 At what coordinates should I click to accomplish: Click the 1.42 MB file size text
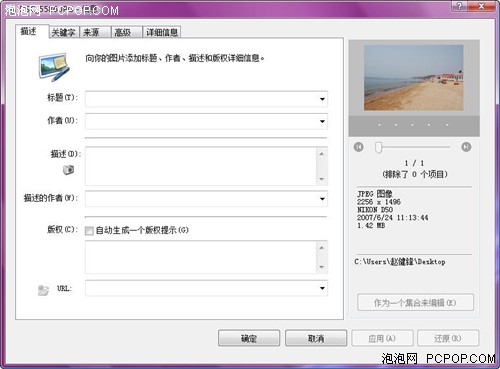(x=371, y=226)
